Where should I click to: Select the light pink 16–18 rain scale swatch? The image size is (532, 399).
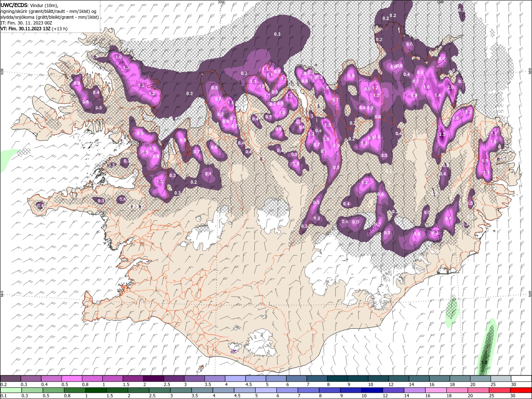click(436, 390)
